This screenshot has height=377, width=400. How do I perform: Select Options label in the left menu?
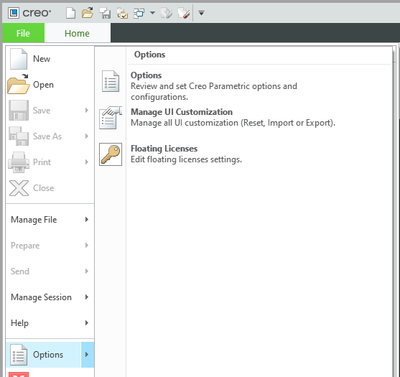click(x=48, y=355)
